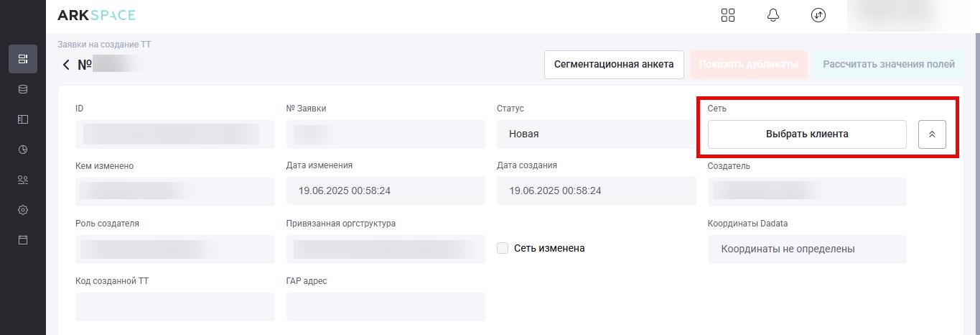Open the users sidebar icon
980x335 pixels.
[x=23, y=180]
